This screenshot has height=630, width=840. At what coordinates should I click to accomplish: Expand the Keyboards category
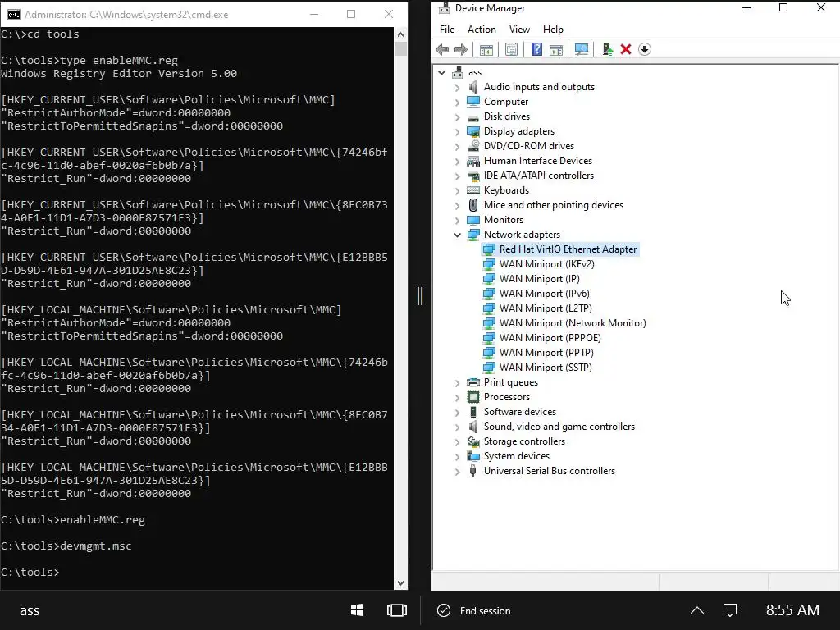tap(457, 190)
